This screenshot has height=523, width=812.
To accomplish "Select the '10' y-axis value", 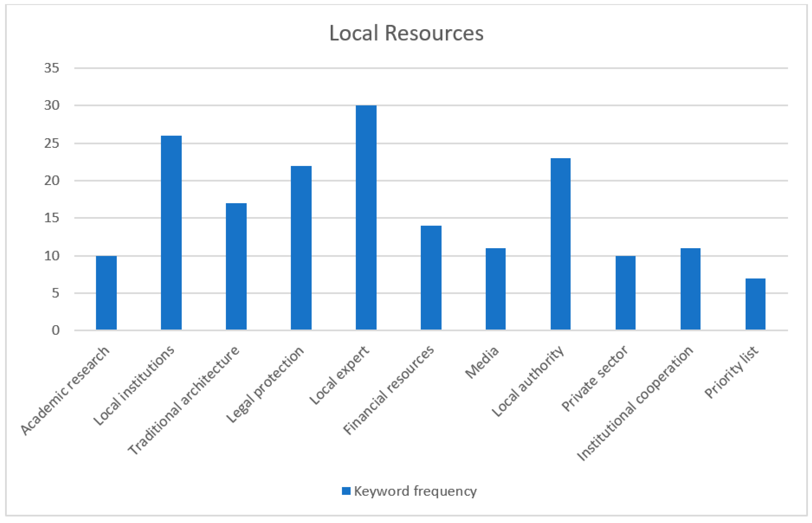I will (x=52, y=256).
